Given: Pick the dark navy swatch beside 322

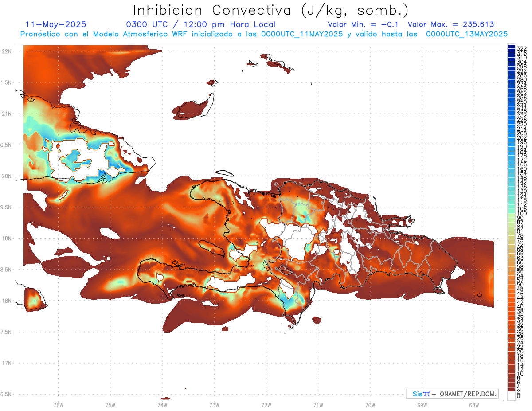Looking at the screenshot, I should (512, 47).
